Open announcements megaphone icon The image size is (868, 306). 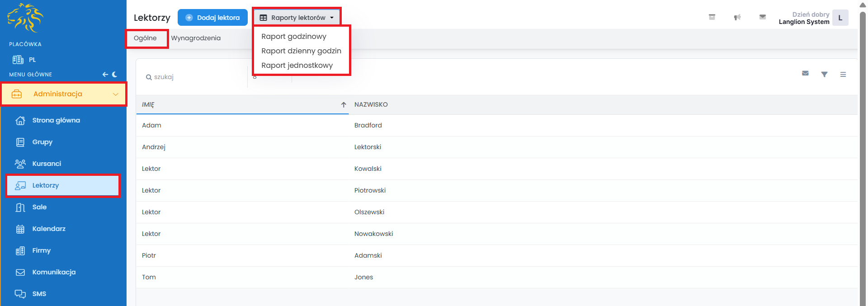coord(737,17)
